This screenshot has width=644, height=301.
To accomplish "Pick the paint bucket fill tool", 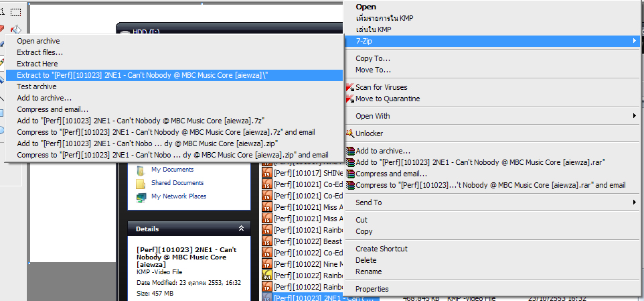I will tap(15, 29).
